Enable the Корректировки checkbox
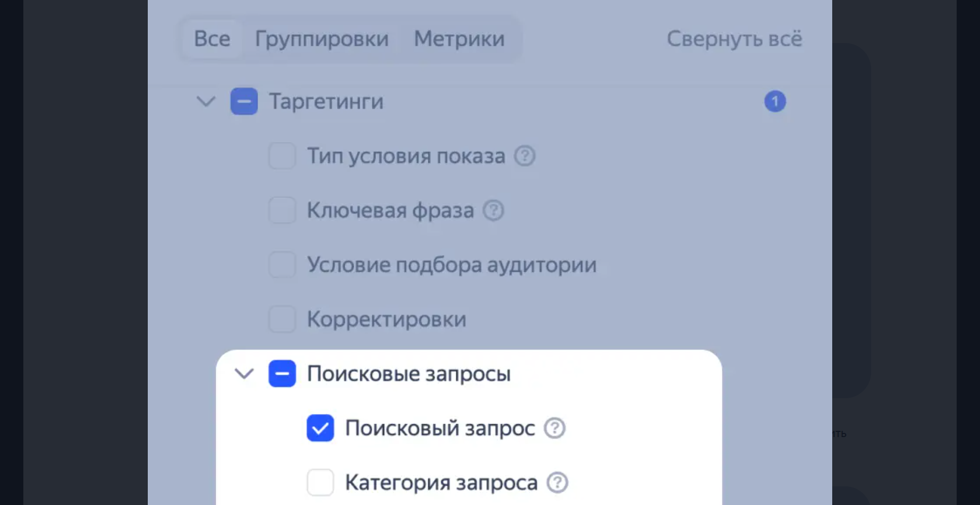 click(x=282, y=319)
